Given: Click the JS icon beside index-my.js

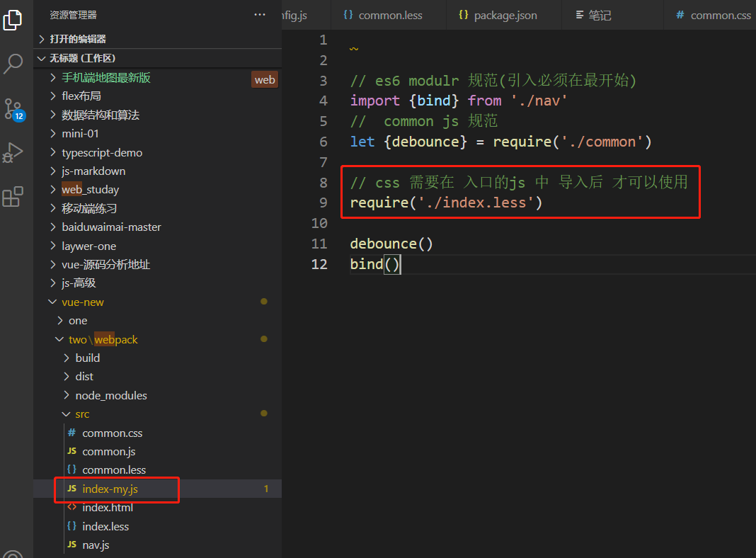Looking at the screenshot, I should pos(71,489).
